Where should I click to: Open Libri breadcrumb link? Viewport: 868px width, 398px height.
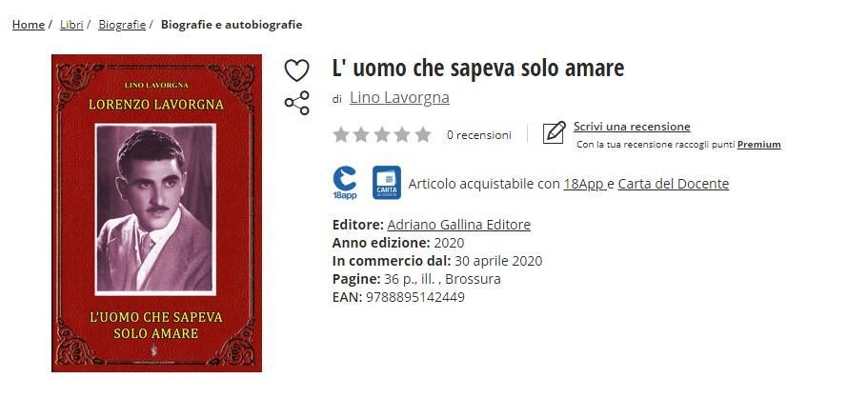click(71, 25)
